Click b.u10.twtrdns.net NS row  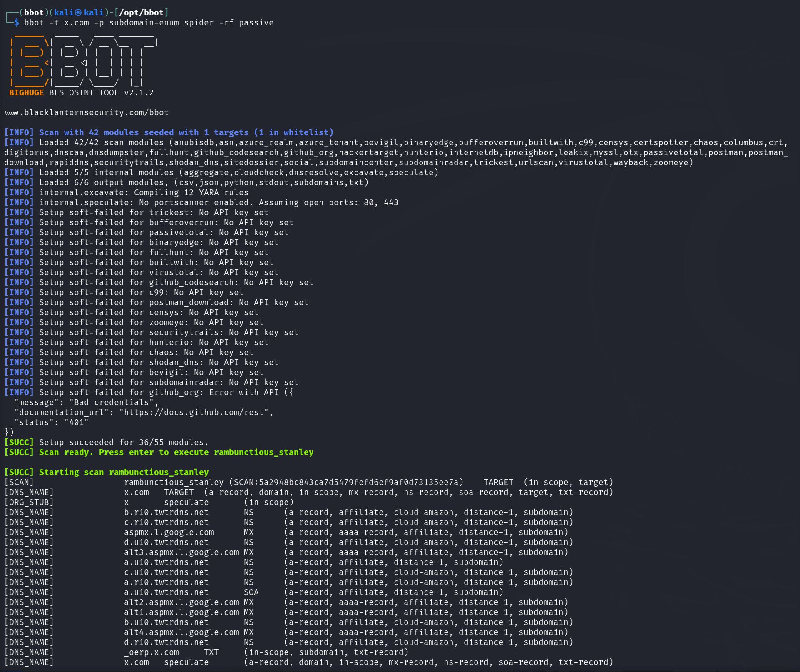289,622
